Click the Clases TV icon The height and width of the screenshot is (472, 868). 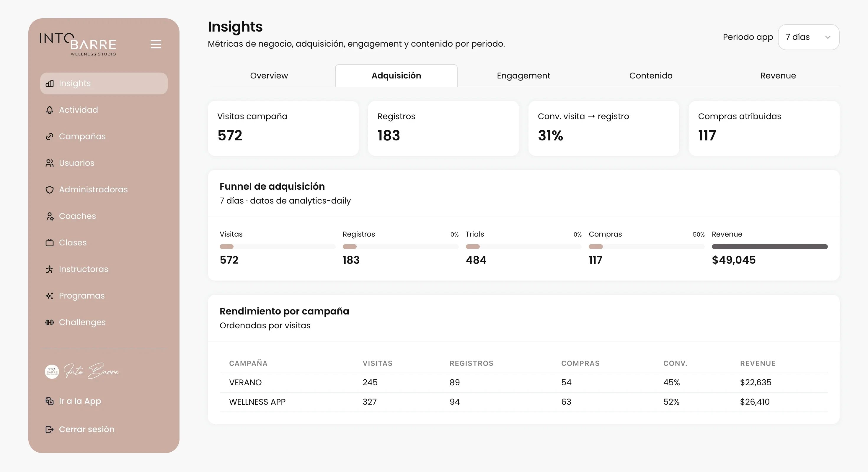coord(50,243)
